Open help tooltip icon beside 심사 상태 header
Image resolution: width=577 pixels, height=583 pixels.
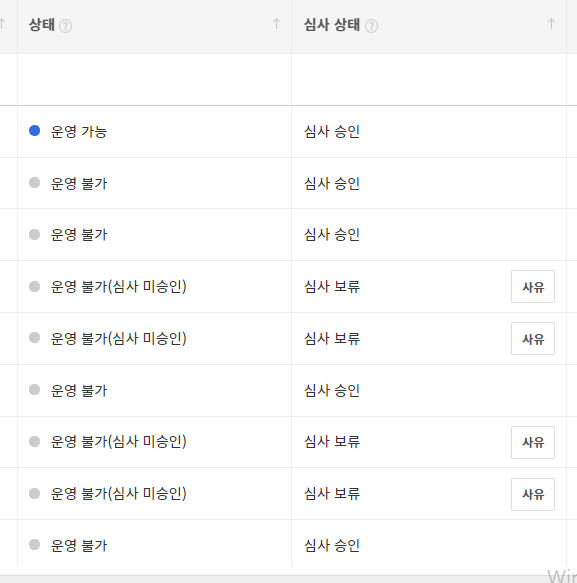tap(371, 26)
